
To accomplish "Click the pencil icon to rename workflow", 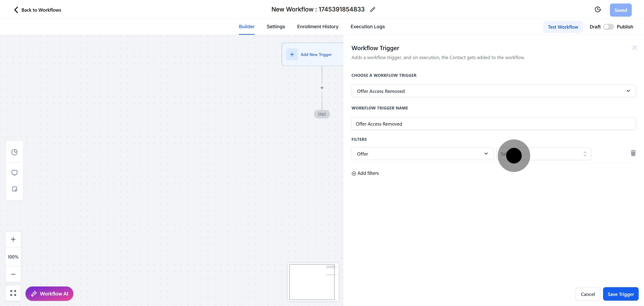I will point(373,9).
